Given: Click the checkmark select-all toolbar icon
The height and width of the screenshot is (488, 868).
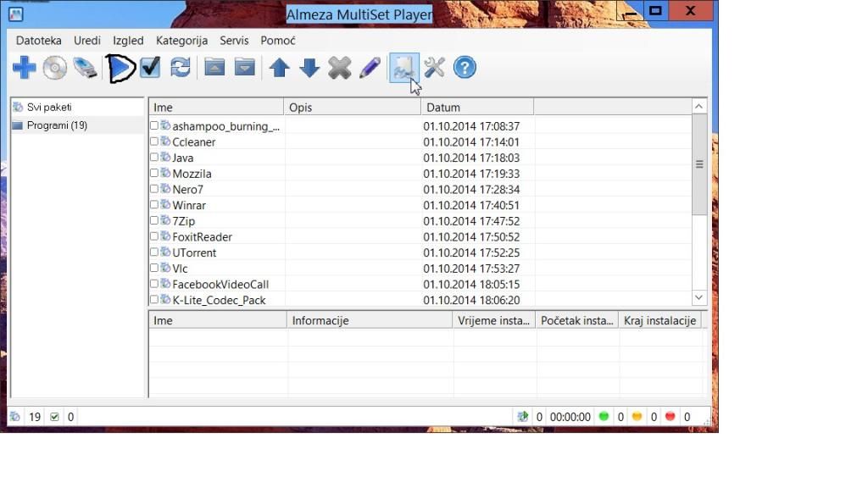Looking at the screenshot, I should (x=150, y=68).
